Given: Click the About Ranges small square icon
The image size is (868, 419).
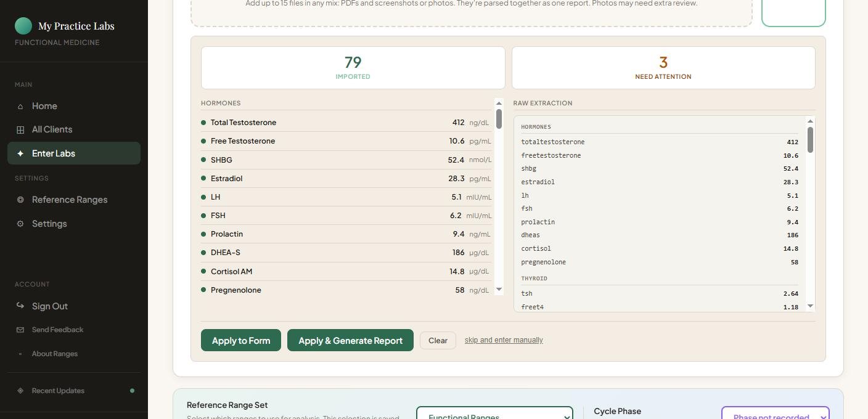Looking at the screenshot, I should [x=20, y=354].
